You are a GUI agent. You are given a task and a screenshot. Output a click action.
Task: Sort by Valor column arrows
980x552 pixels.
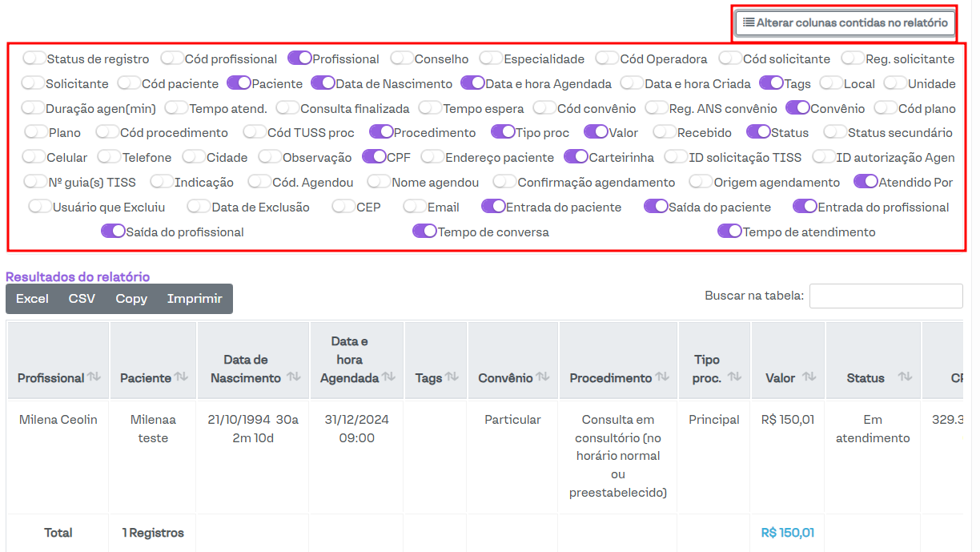[x=809, y=377]
